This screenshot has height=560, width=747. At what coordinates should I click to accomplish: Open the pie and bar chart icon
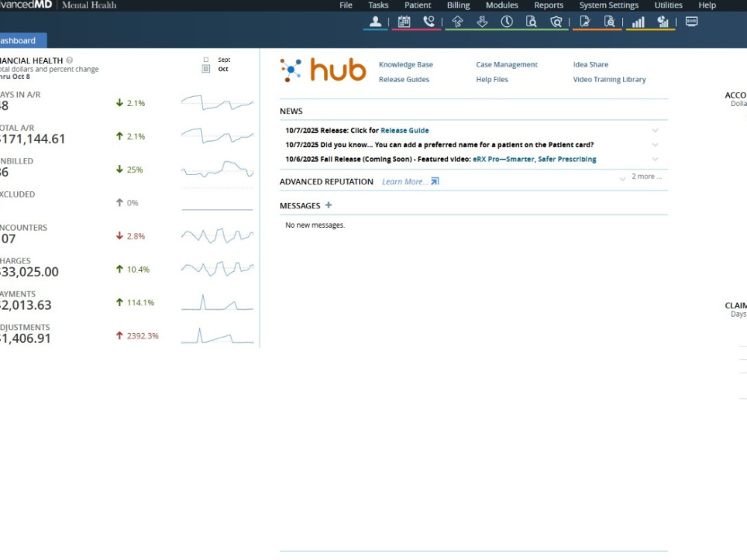tap(663, 22)
